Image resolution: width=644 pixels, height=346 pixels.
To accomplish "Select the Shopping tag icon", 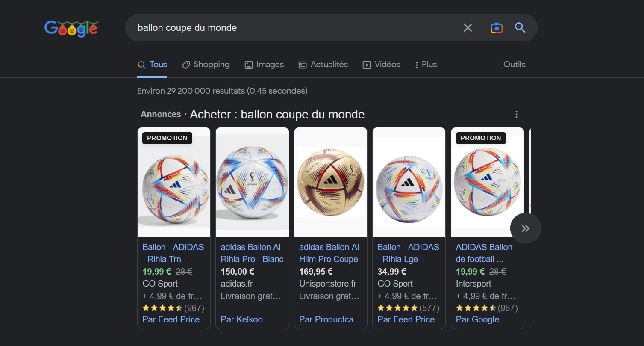I will [185, 65].
